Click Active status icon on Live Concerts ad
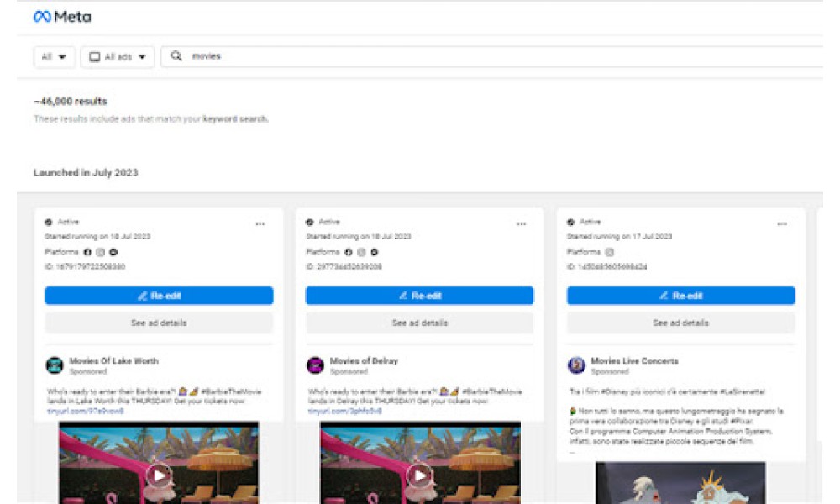Screen dimensions: 840x504 pos(571,222)
